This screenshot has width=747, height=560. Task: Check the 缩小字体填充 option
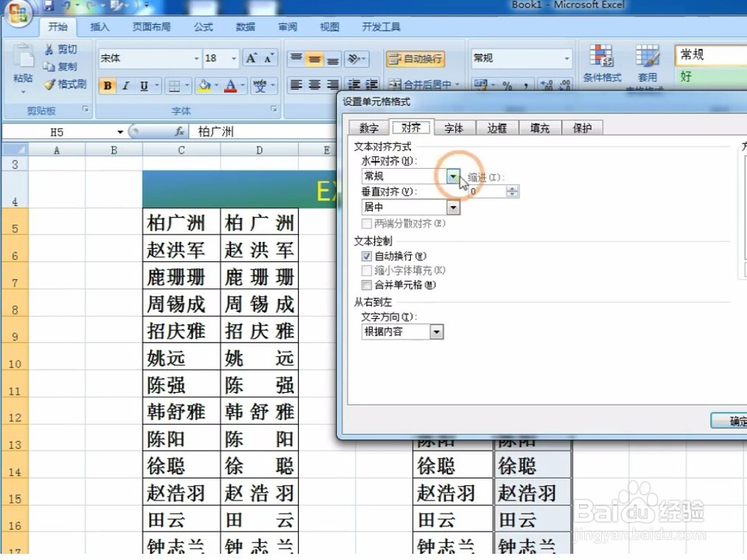(367, 270)
